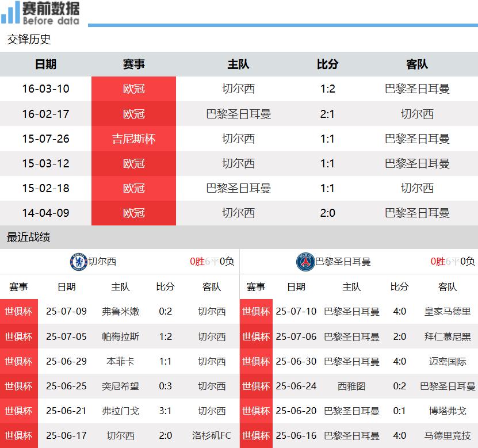
Task: Click the 博塔弗戈 team name
Action: (447, 411)
